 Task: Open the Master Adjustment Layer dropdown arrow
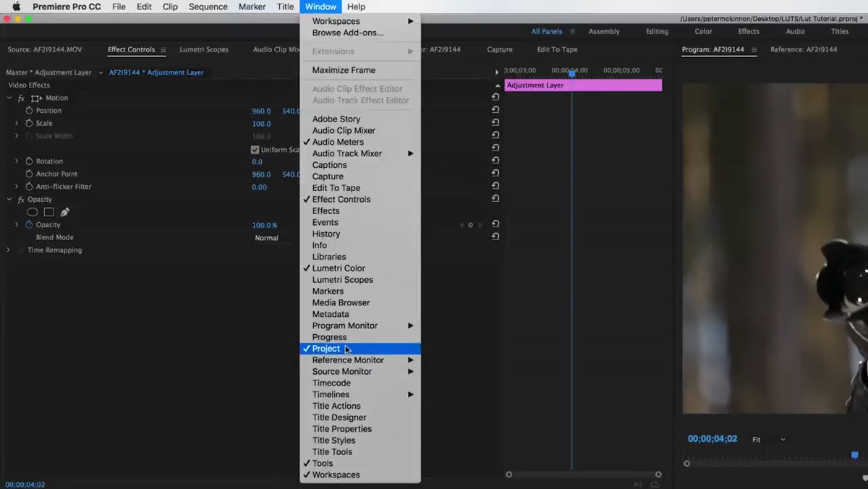[x=101, y=72]
